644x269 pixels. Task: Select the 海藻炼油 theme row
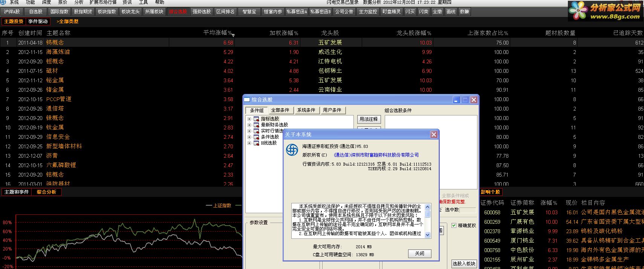click(322, 52)
